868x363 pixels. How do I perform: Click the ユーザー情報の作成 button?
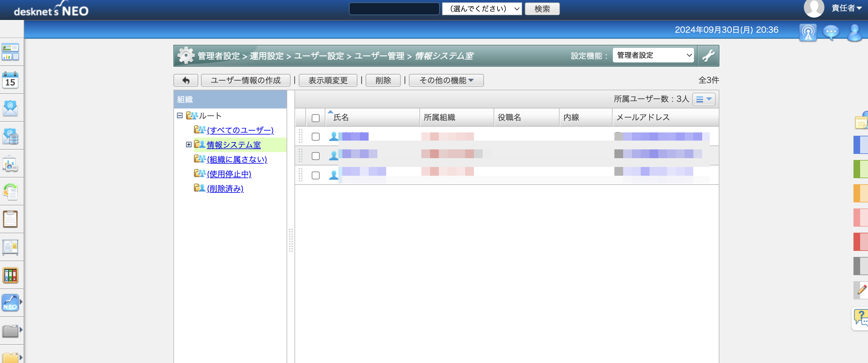click(245, 80)
